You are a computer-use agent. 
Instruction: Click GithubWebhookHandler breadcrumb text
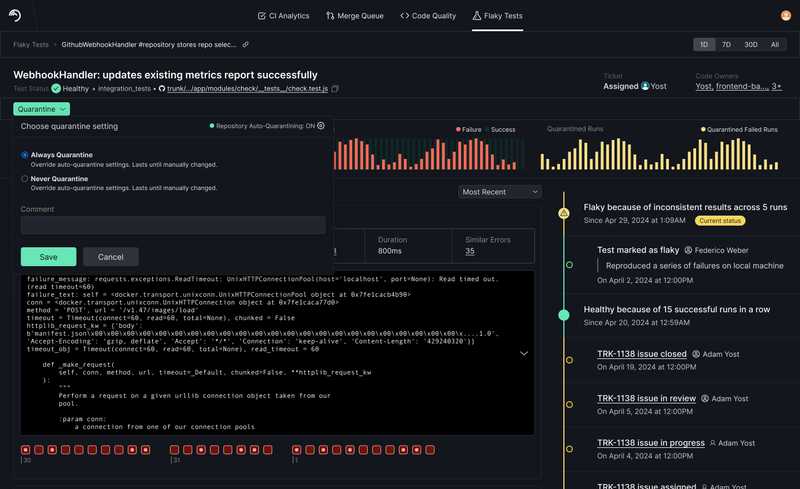tap(148, 44)
